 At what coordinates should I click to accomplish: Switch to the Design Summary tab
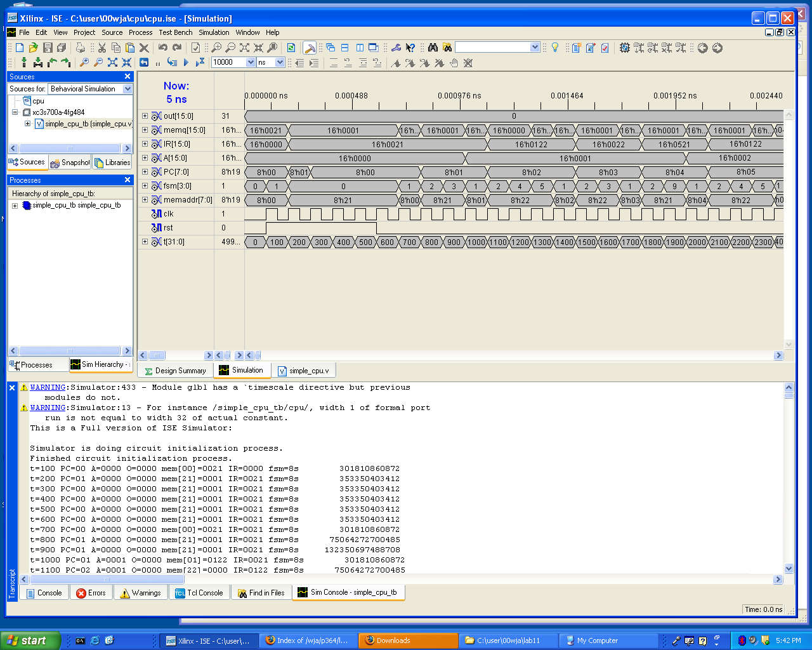point(175,371)
